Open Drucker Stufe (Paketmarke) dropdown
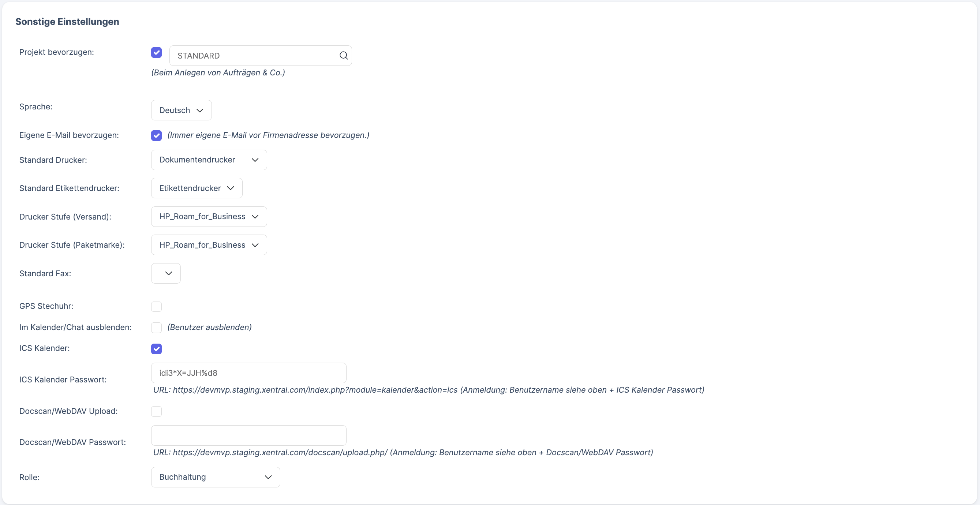 point(209,245)
